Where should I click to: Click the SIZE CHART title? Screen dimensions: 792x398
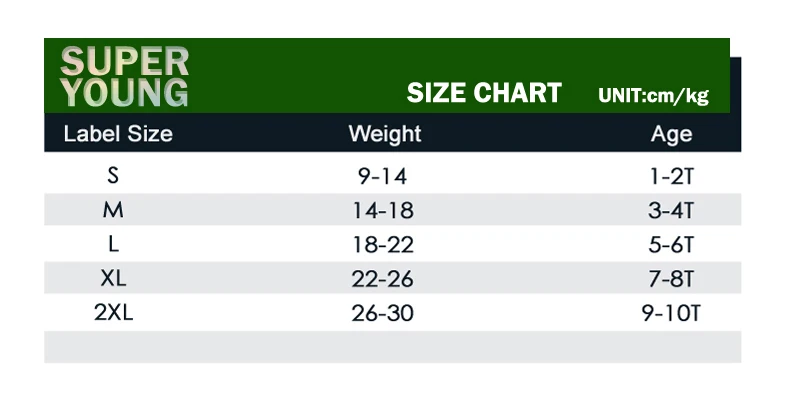(x=484, y=93)
